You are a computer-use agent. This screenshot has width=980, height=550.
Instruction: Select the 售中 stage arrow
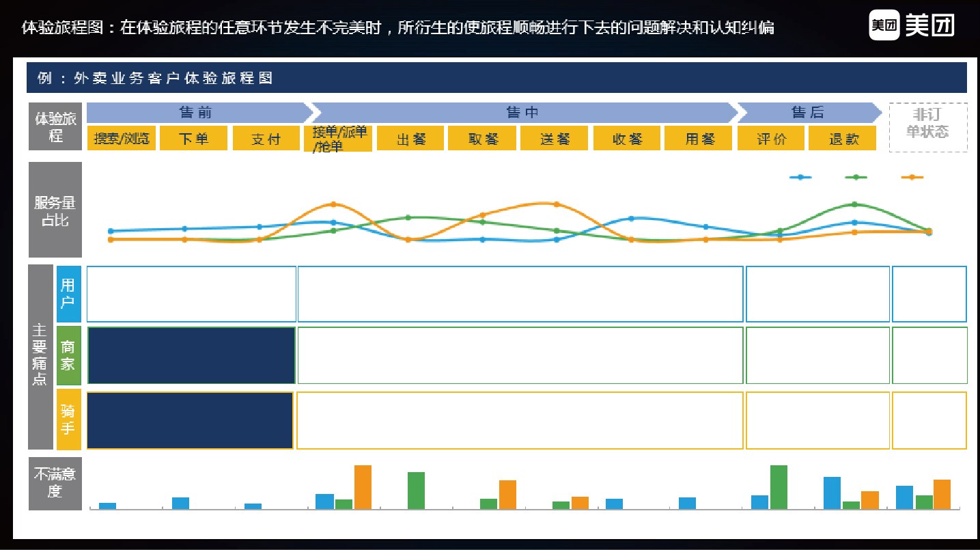click(x=522, y=112)
